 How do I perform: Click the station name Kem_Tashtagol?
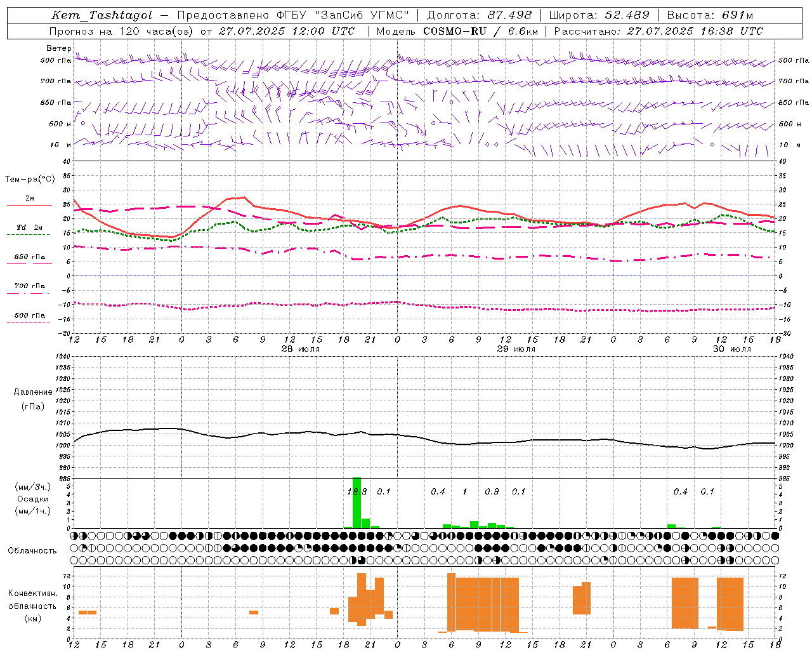coord(102,15)
